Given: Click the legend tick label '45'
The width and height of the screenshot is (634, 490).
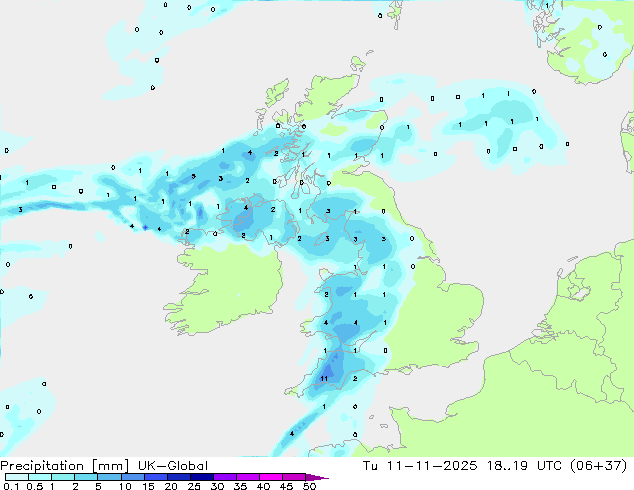Looking at the screenshot, I should tap(286, 486).
